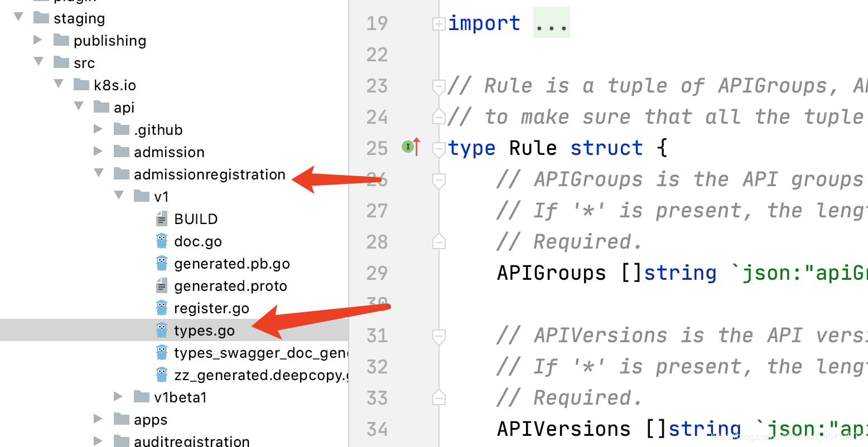The image size is (868, 447).
Task: Select the admissionregistration folder name
Action: [x=210, y=174]
